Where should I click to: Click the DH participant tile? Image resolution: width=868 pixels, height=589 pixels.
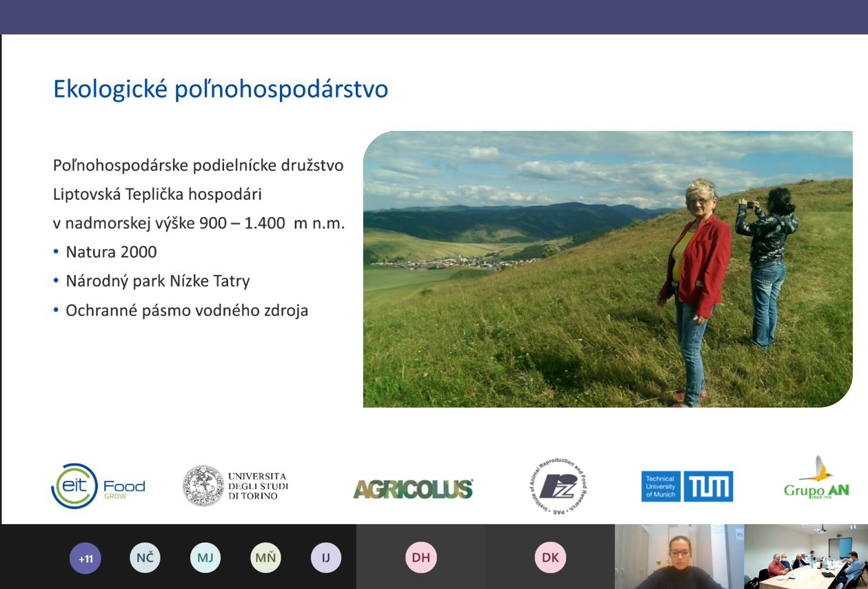[421, 557]
